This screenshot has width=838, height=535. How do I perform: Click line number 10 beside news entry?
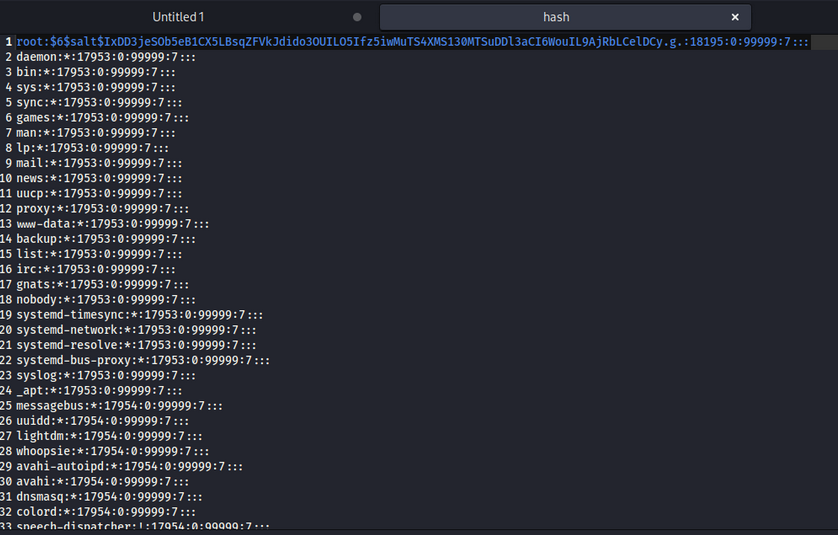[7, 178]
